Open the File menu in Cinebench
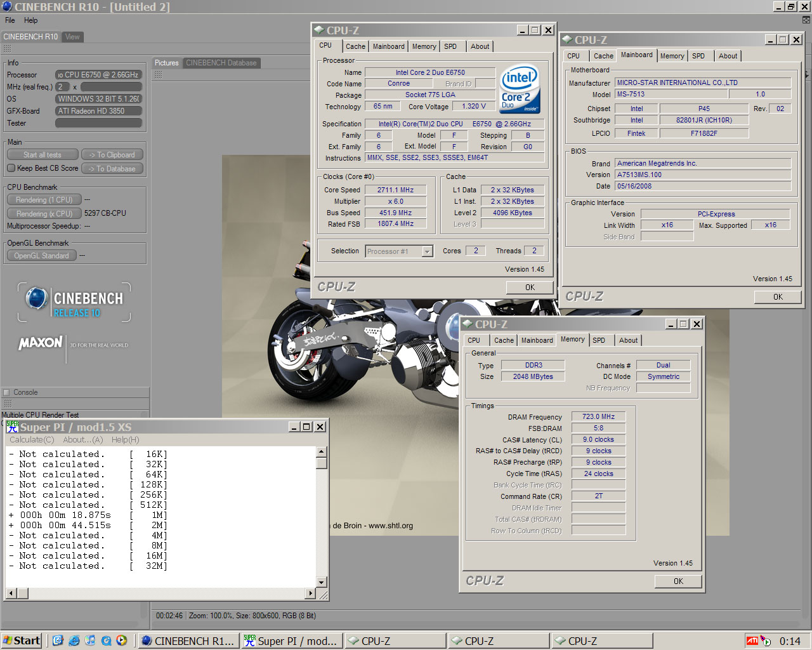Image resolution: width=812 pixels, height=650 pixels. tap(10, 20)
